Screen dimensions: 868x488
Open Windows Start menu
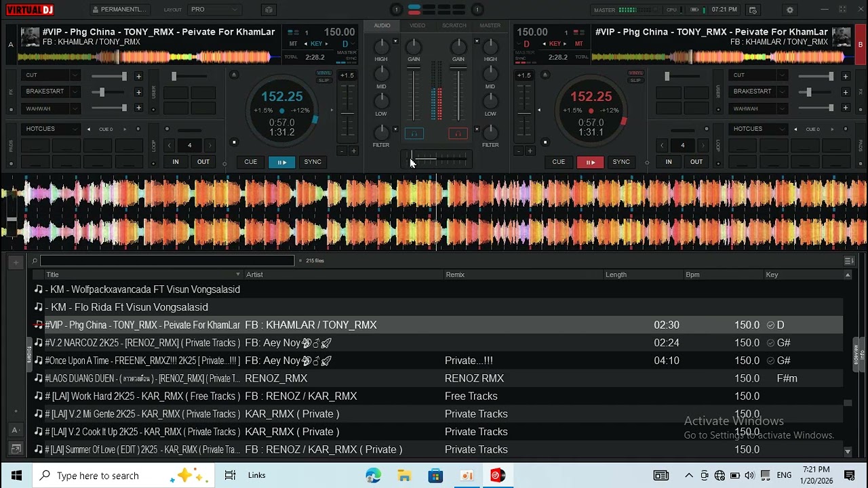coord(16,475)
